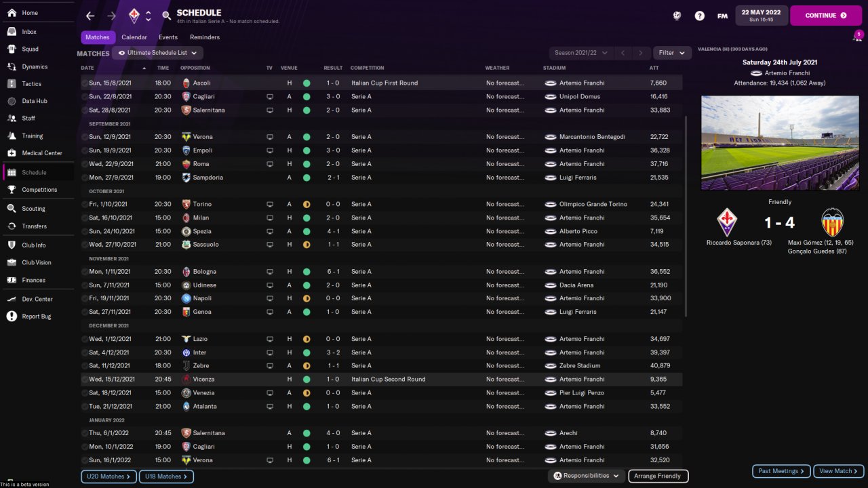Image resolution: width=868 pixels, height=488 pixels.
Task: Open the Events tab
Action: (168, 37)
